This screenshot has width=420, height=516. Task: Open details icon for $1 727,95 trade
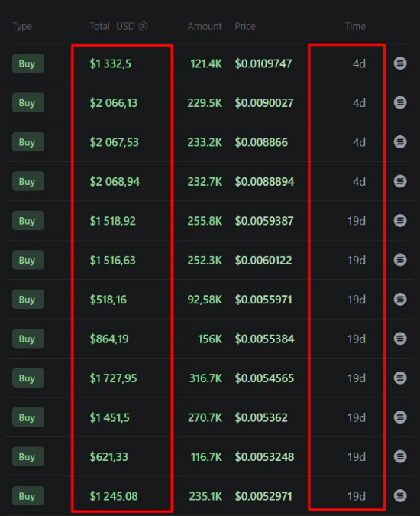coord(400,378)
